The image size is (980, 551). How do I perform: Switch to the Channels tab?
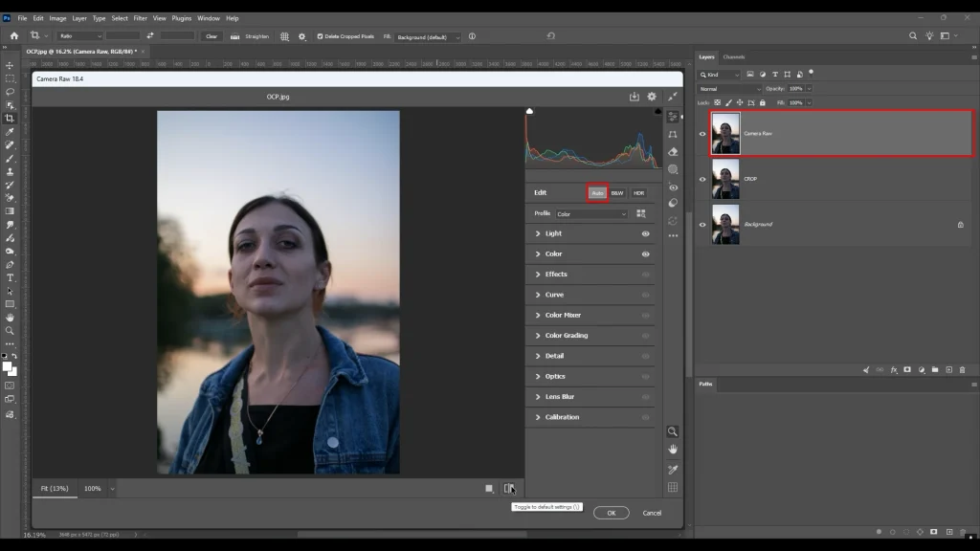[x=734, y=56]
